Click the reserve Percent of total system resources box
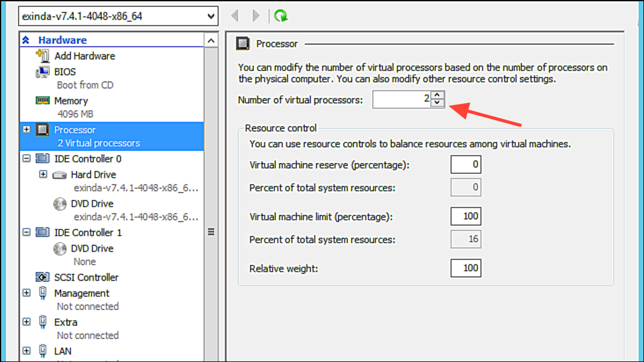Viewport: 644px width, 362px height. coord(466,187)
